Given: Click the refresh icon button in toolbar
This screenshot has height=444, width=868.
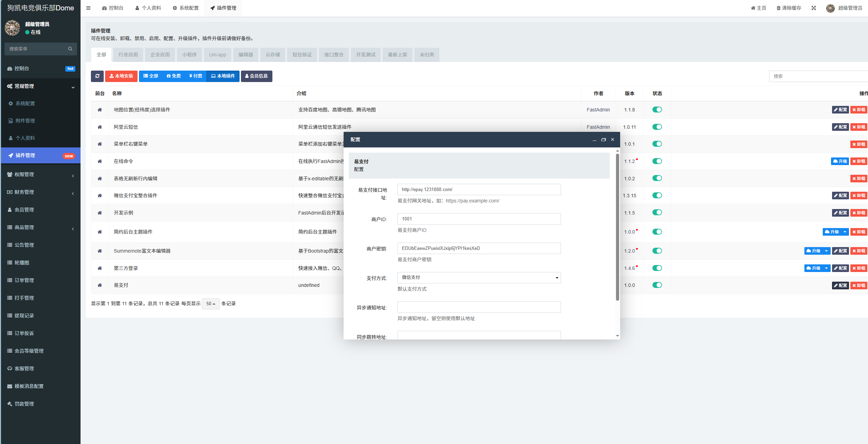Looking at the screenshot, I should [x=97, y=76].
